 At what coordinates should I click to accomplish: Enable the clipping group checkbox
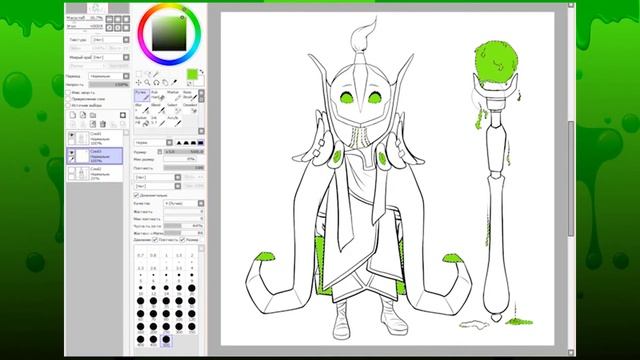(68, 99)
